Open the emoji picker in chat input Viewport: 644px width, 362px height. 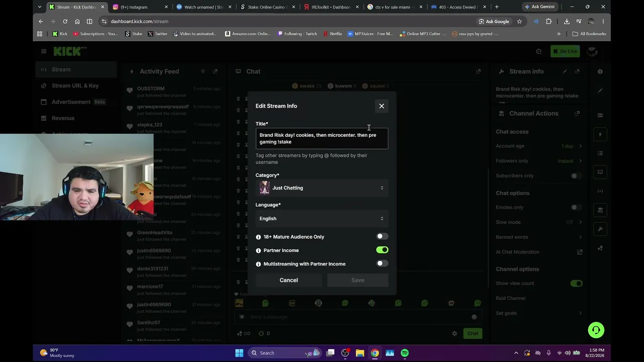[x=474, y=317]
